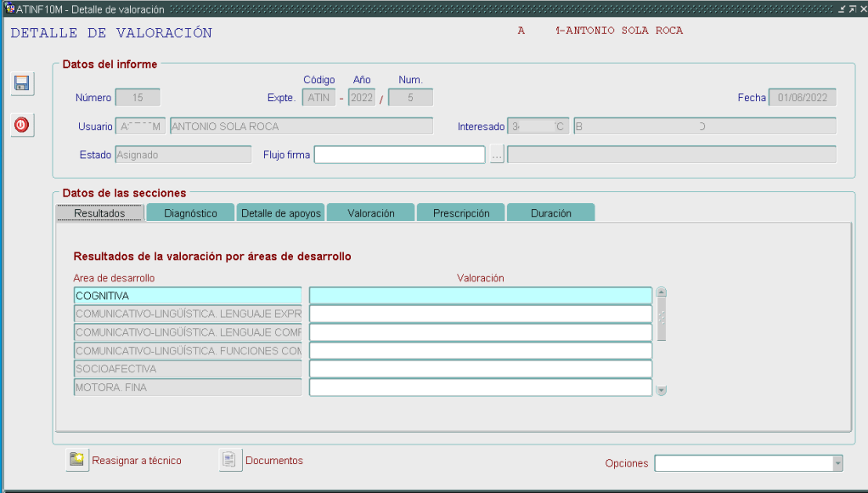Click the save diskette icon
Viewport: 868px width, 493px height.
(22, 83)
